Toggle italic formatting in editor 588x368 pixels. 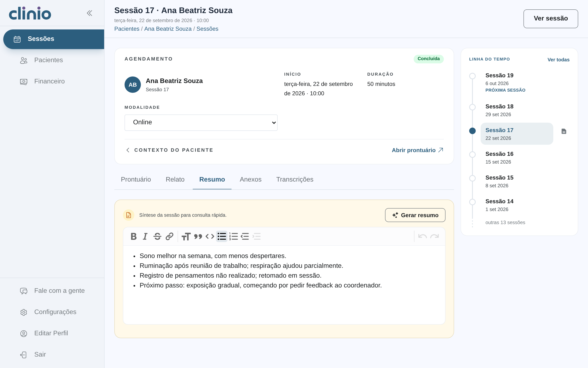(145, 236)
